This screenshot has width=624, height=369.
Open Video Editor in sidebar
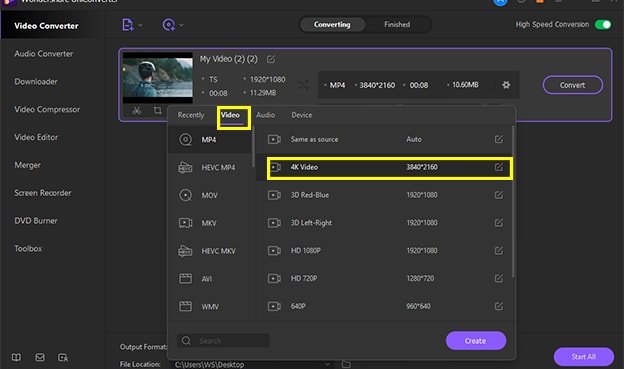tap(36, 137)
